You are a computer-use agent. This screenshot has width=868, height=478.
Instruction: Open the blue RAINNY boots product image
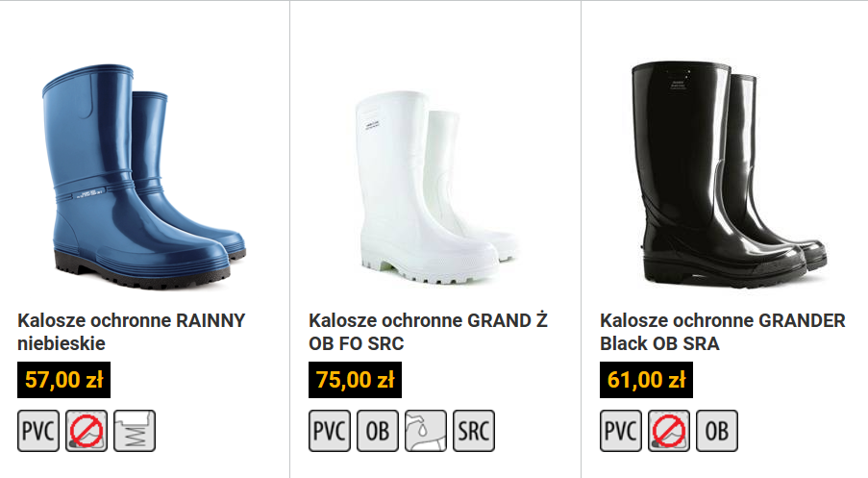point(144,176)
